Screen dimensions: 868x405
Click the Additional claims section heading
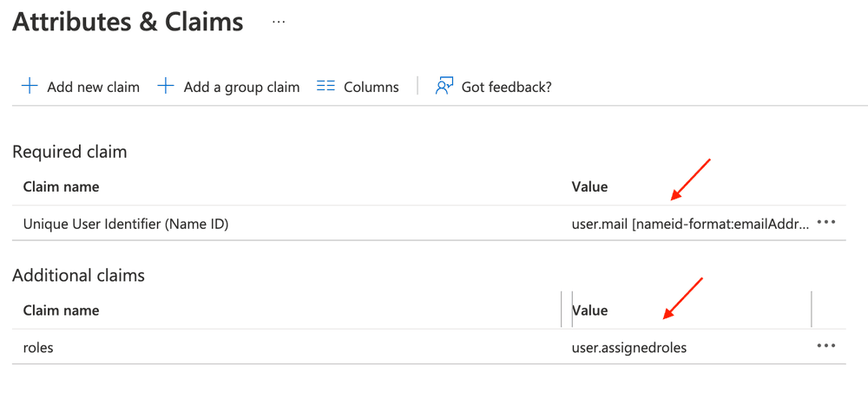pyautogui.click(x=79, y=275)
